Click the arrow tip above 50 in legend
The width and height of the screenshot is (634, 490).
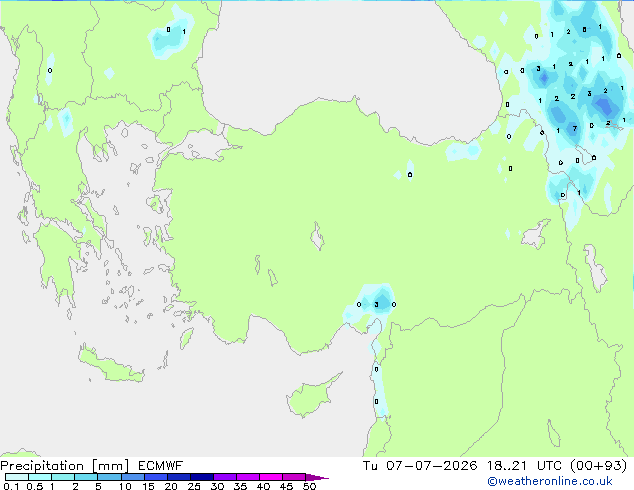(317, 477)
